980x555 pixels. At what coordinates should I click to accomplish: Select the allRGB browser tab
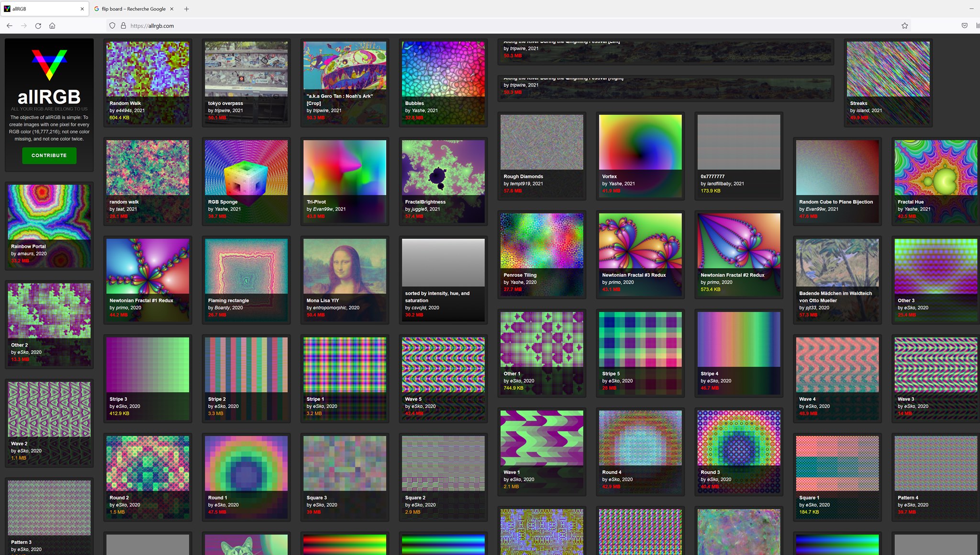click(x=44, y=9)
